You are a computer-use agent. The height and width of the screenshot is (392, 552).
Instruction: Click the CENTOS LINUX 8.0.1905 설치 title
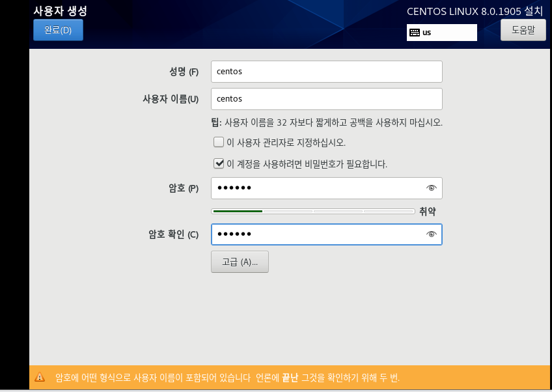click(x=475, y=11)
